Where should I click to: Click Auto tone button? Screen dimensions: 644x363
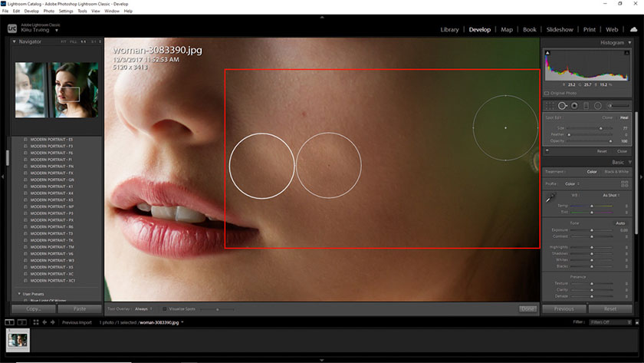pyautogui.click(x=620, y=223)
